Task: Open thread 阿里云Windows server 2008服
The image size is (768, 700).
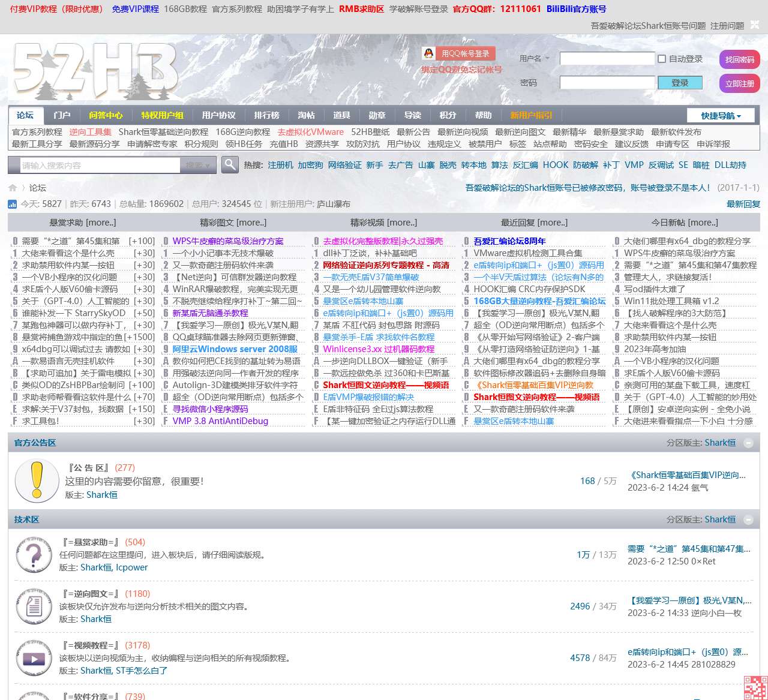Action: (x=235, y=349)
